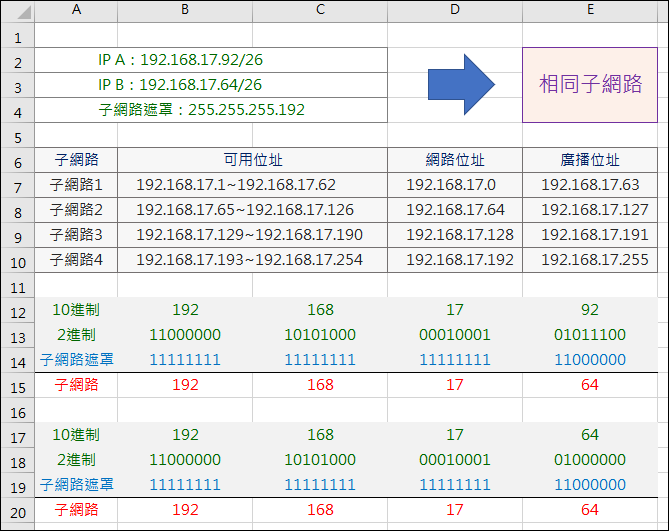The image size is (669, 531).
Task: Click the 網路位址 header cell
Action: point(455,160)
